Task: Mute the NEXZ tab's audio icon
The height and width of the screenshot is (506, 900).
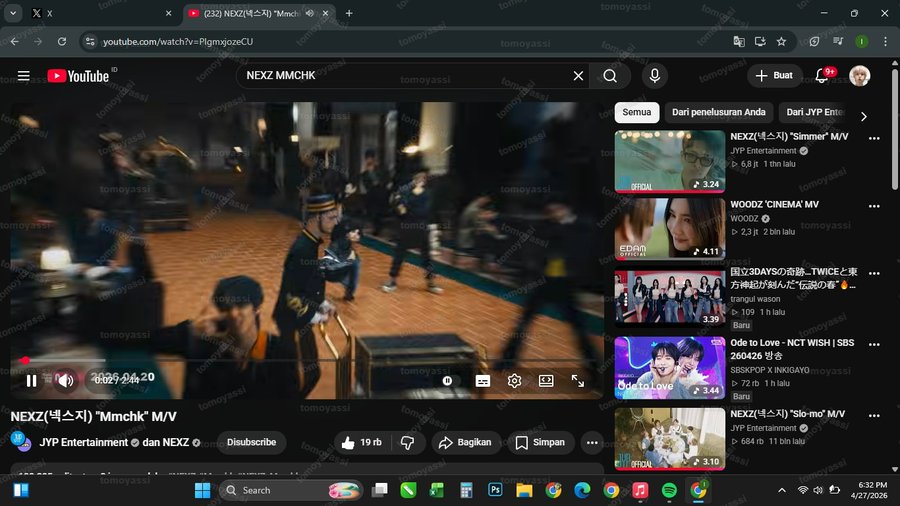Action: coord(310,13)
